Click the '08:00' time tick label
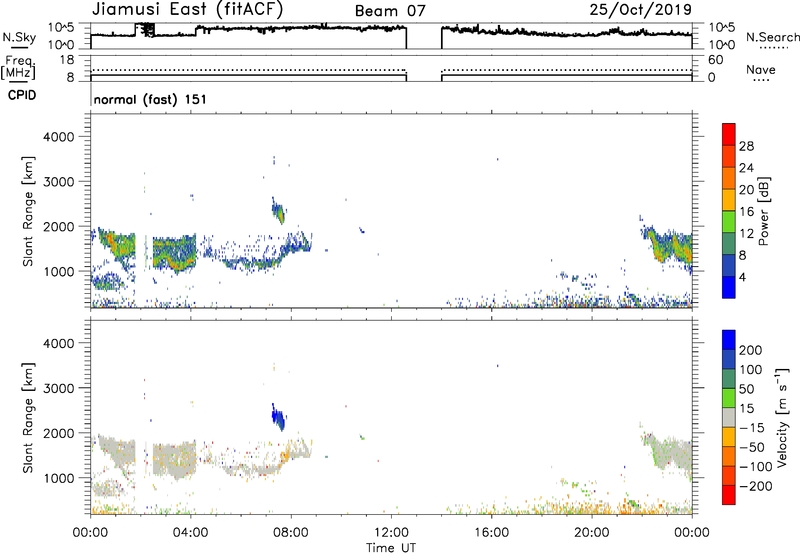This screenshot has width=800, height=554. tap(291, 533)
